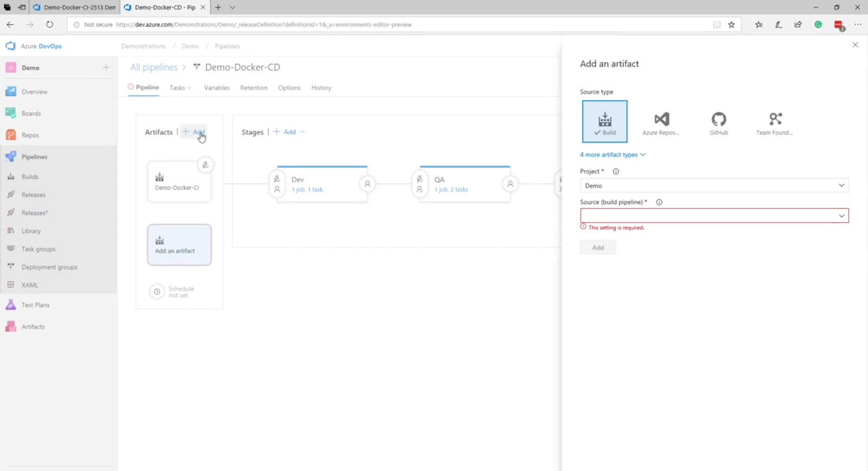Open Boards in sidebar
Screen dimensions: 868x471
pyautogui.click(x=59, y=113)
